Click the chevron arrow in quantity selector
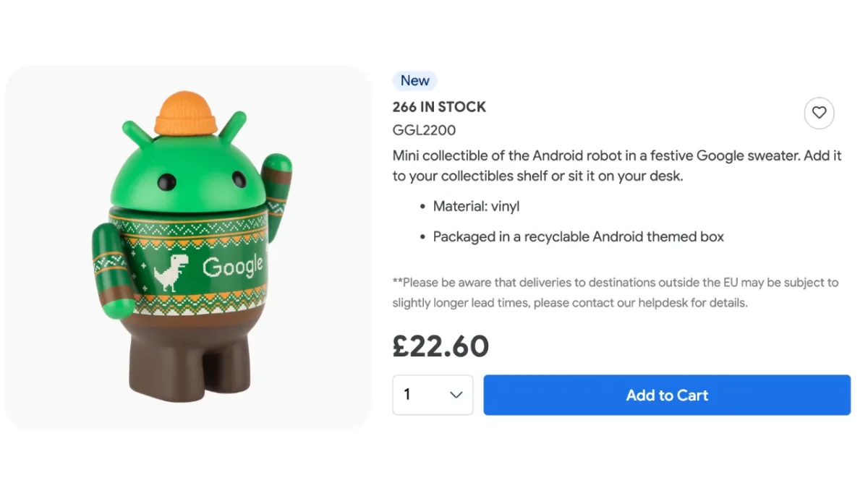 coord(456,395)
